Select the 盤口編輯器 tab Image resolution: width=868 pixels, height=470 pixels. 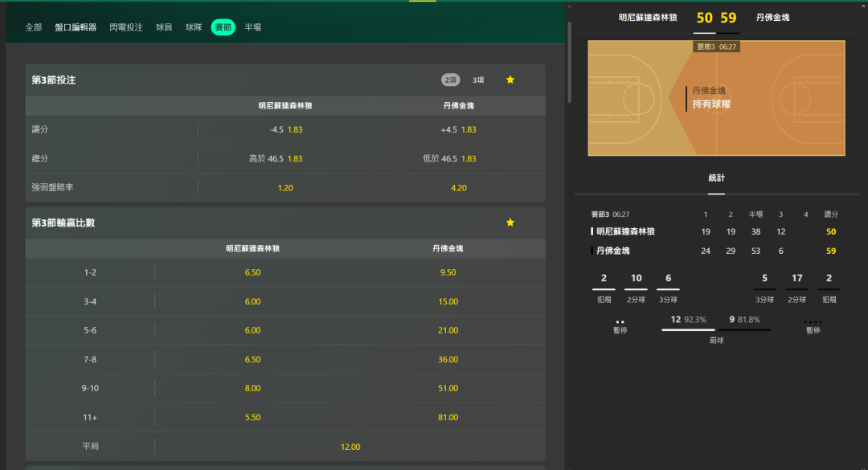(x=76, y=27)
